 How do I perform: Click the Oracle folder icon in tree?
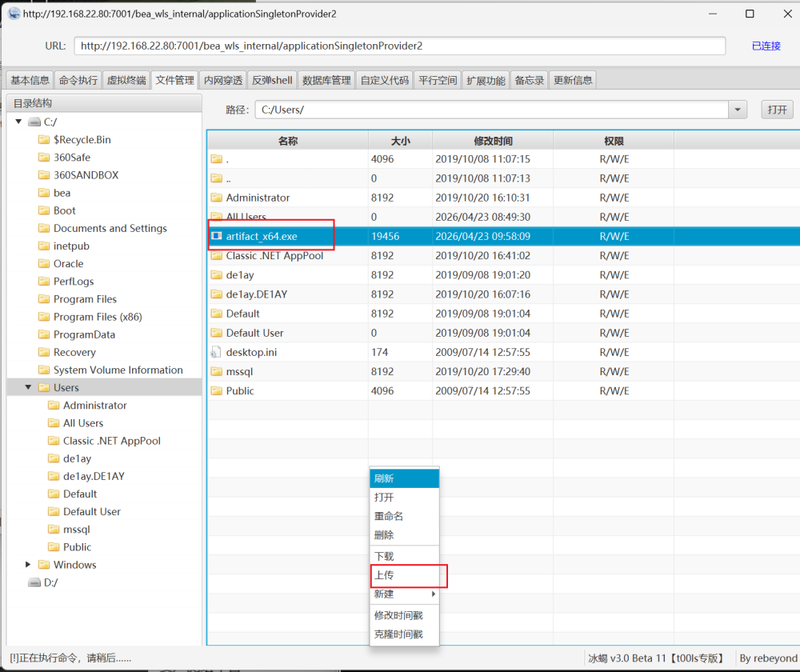pos(44,263)
